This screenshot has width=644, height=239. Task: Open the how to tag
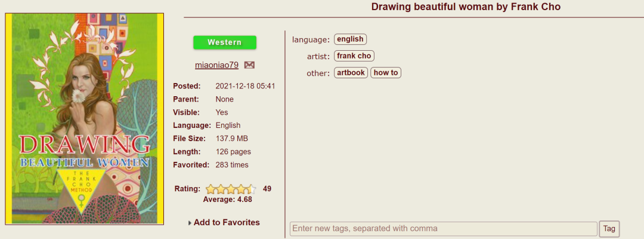tap(386, 73)
